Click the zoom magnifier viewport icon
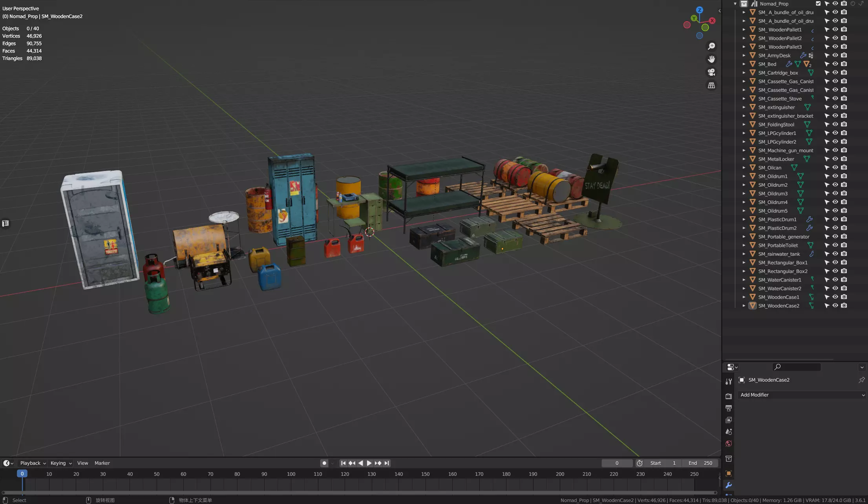The height and width of the screenshot is (504, 868). 711,46
